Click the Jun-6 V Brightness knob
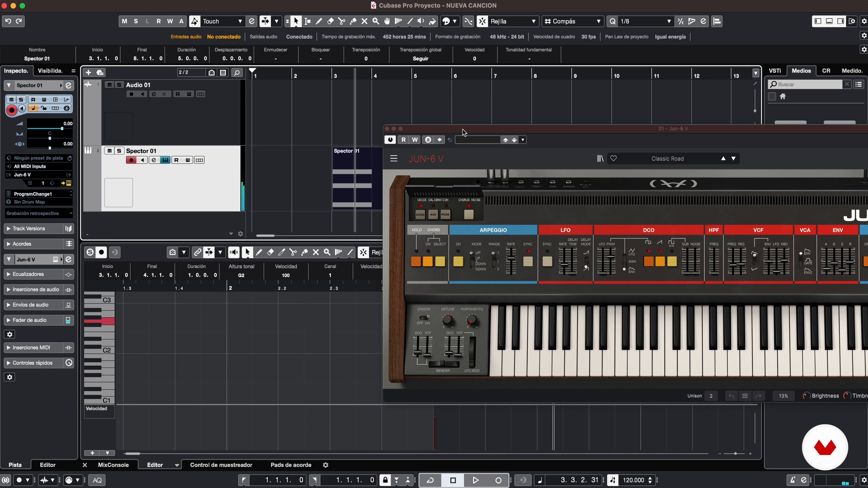Screen dimensions: 868x488 click(807, 396)
